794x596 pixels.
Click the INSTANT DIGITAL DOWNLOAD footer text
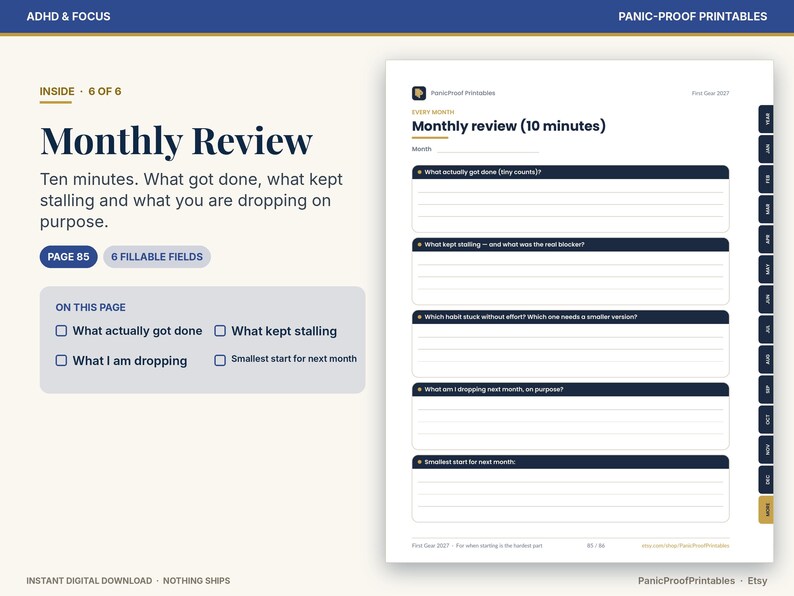pyautogui.click(x=89, y=581)
